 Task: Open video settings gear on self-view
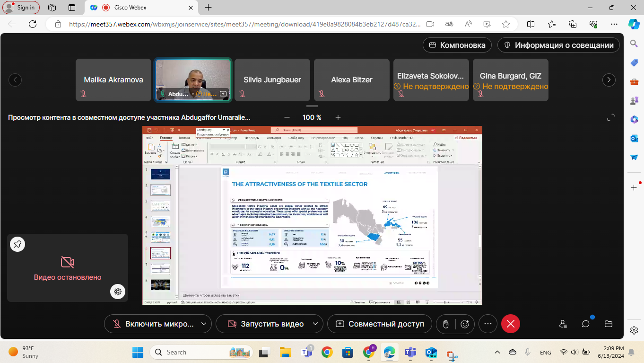[x=118, y=292]
